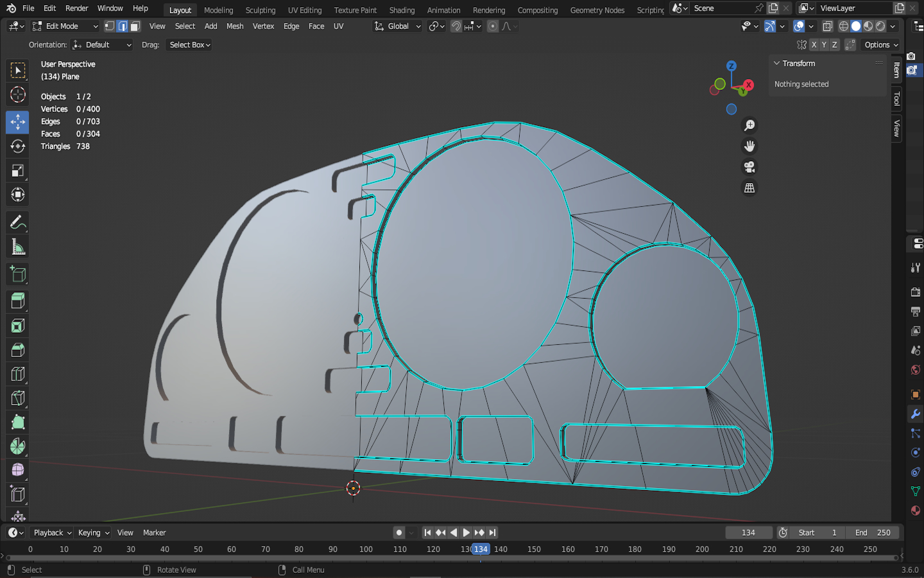Activate the Rotate tool
Screen dimensions: 924x578
[x=18, y=146]
